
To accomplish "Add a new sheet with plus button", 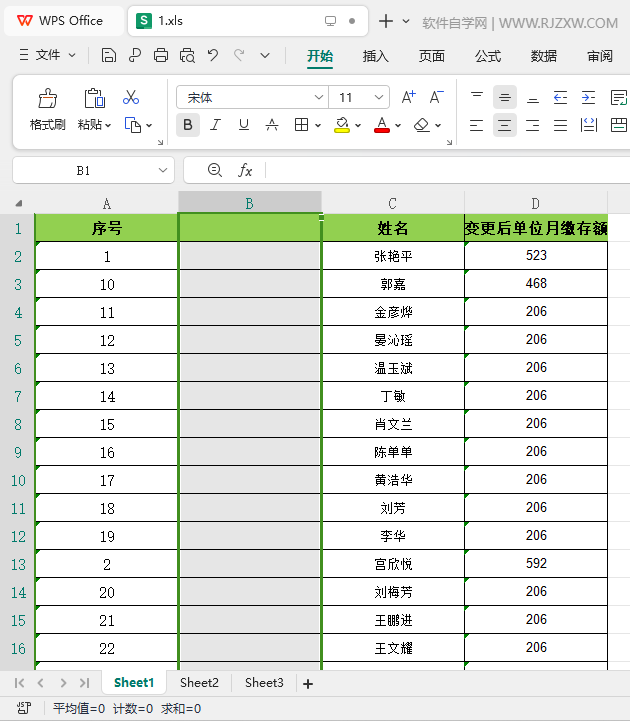I will (x=308, y=684).
